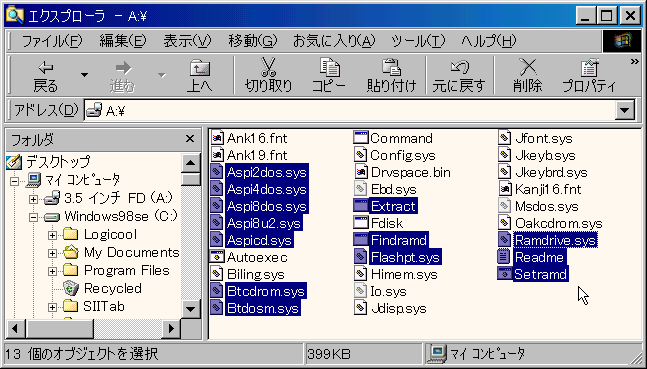Click the Oakcdrom.sys file name

pos(559,223)
